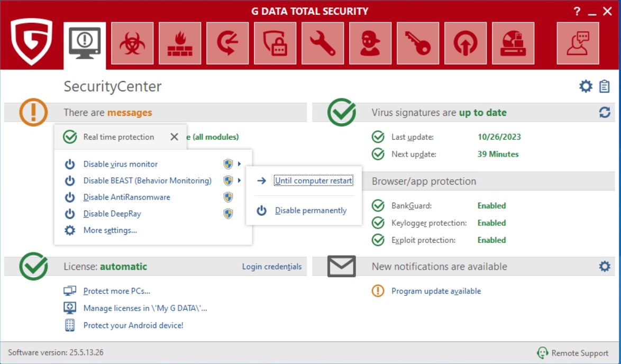Expand the Disable BEAST submenu arrow

[239, 180]
